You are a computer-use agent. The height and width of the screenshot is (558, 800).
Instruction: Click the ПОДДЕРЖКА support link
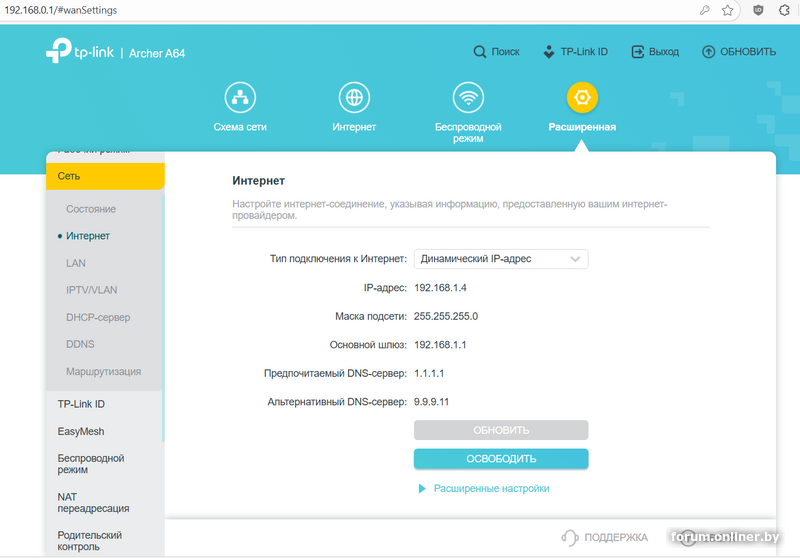[616, 537]
